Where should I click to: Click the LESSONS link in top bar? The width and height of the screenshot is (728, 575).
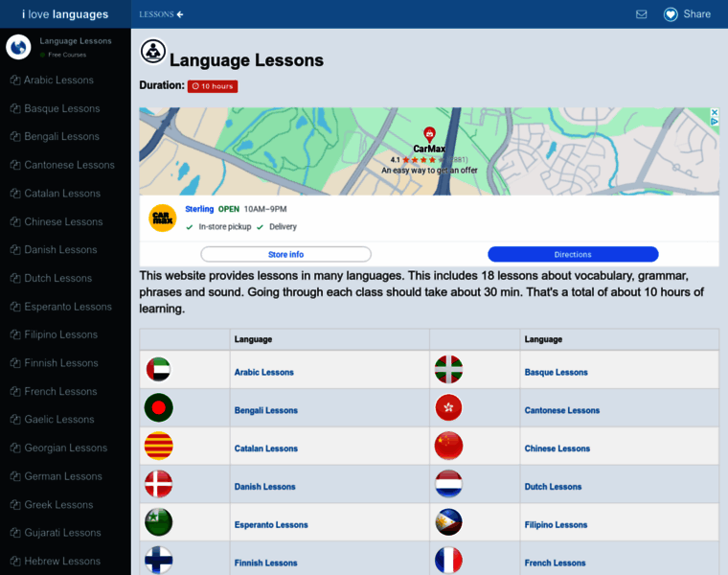[156, 14]
